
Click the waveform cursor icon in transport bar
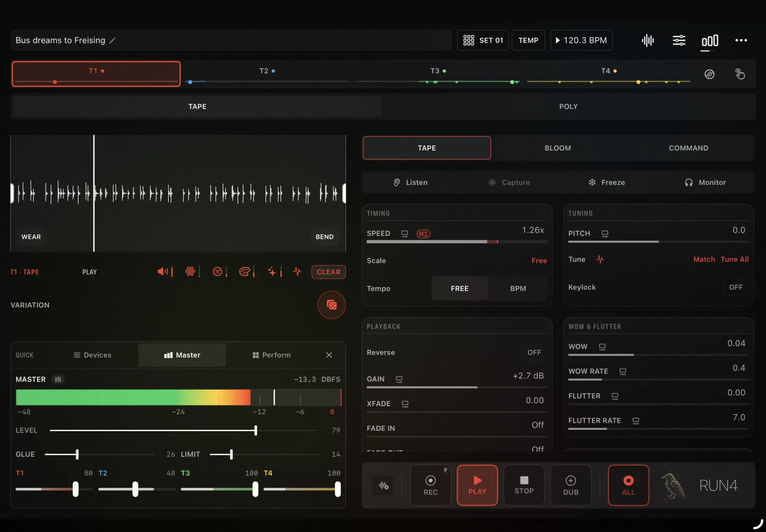coord(384,485)
